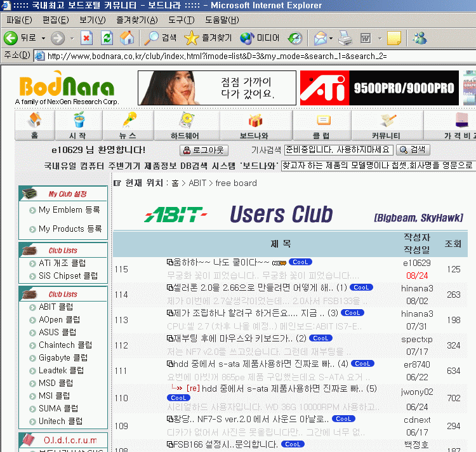Open post 115 titled 움하하~~ 나도 쿨이다~~
The image size is (476, 452).
221,262
